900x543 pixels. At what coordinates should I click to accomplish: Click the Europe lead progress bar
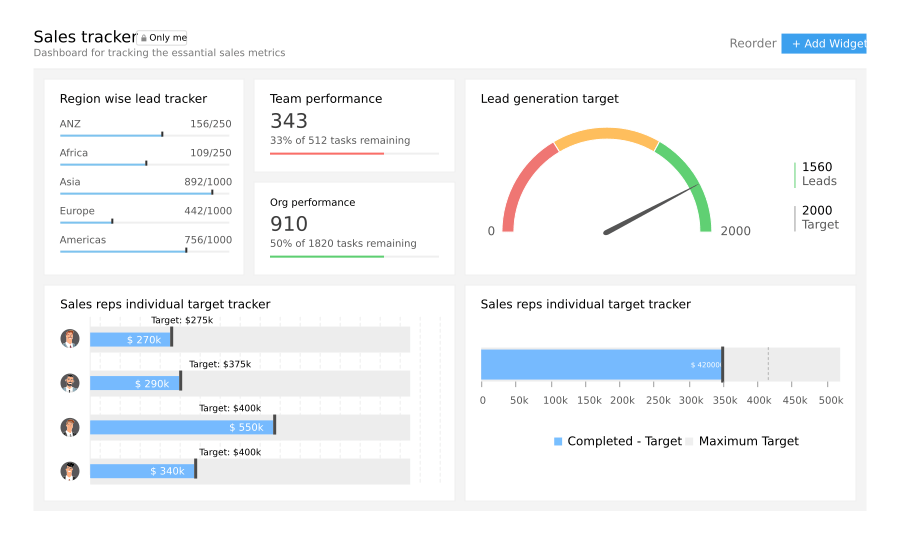(x=145, y=222)
